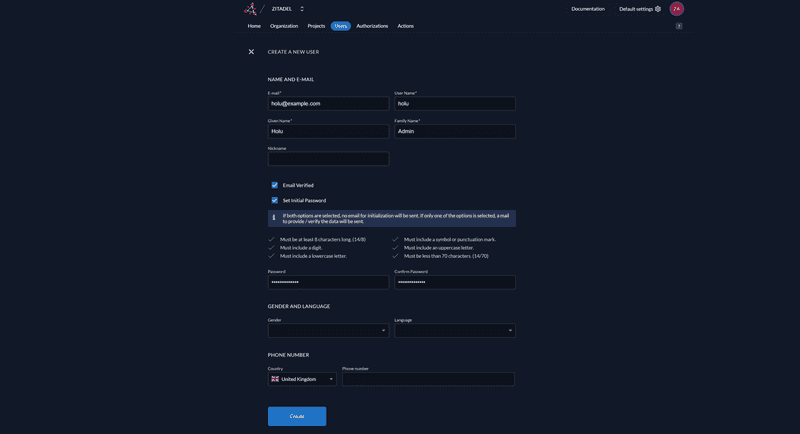Open the Actions tab

click(x=405, y=26)
